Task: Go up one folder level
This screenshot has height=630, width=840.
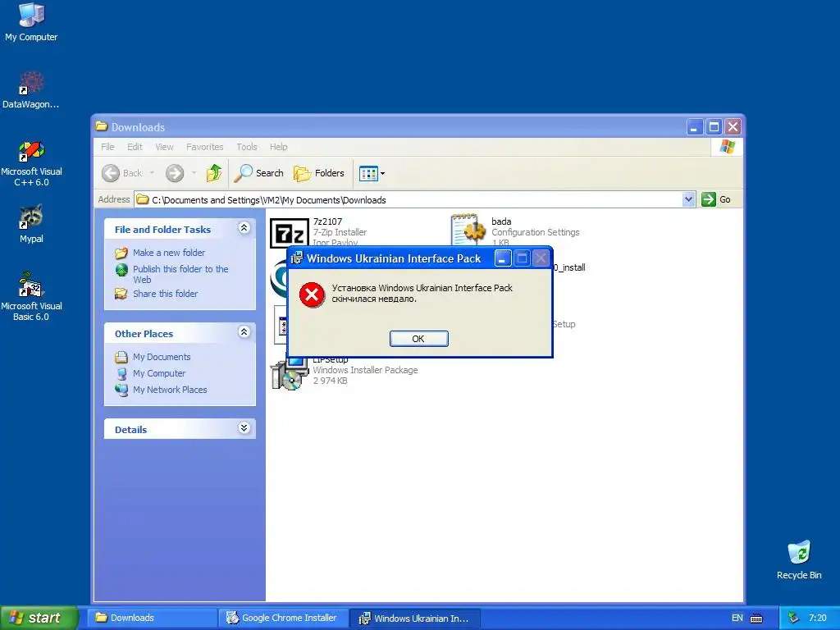Action: pos(214,173)
